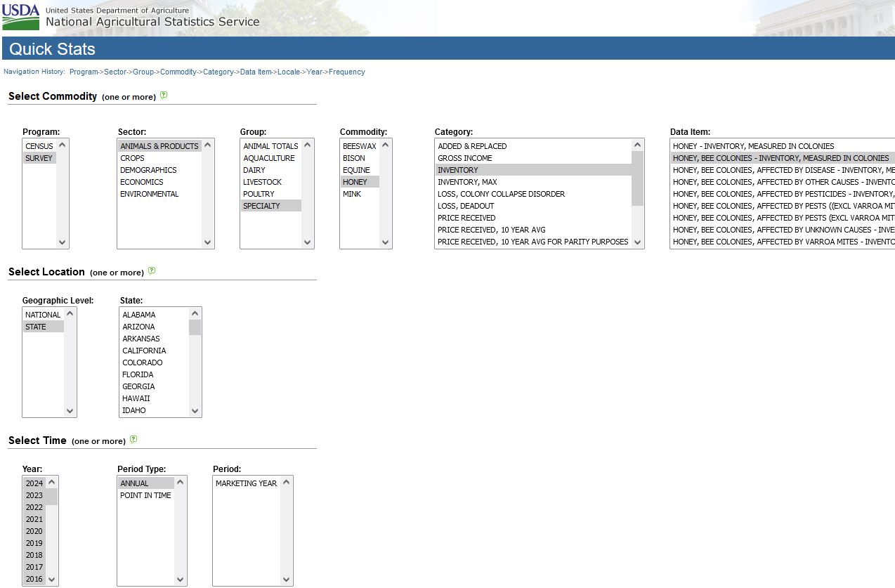This screenshot has width=895, height=588.
Task: Click Commodity link in Navigation History
Action: point(178,72)
